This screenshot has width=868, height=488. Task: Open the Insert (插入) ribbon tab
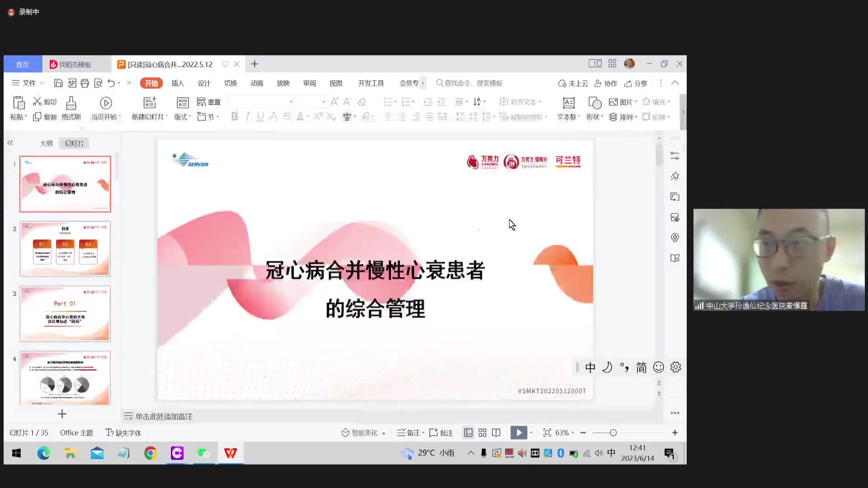pyautogui.click(x=178, y=83)
